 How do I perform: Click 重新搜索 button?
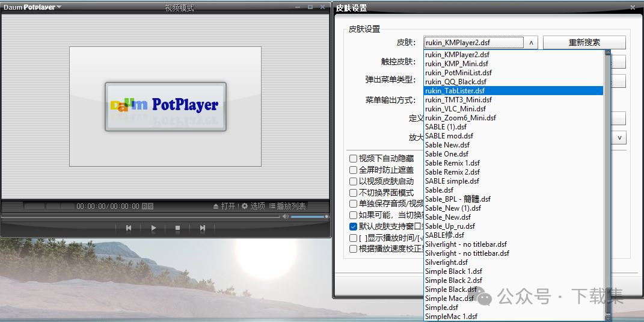tap(584, 42)
